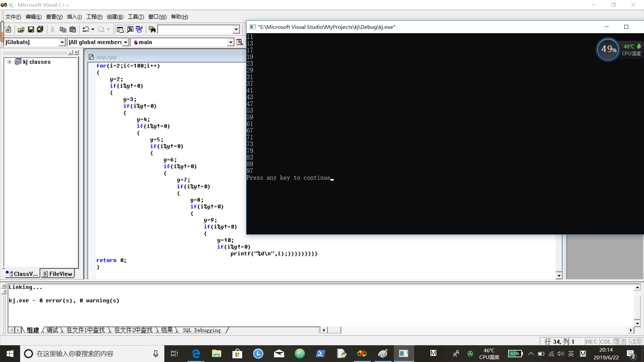Image resolution: width=644 pixels, height=362 pixels.
Task: Open File Explorer from taskbar
Action: click(216, 354)
